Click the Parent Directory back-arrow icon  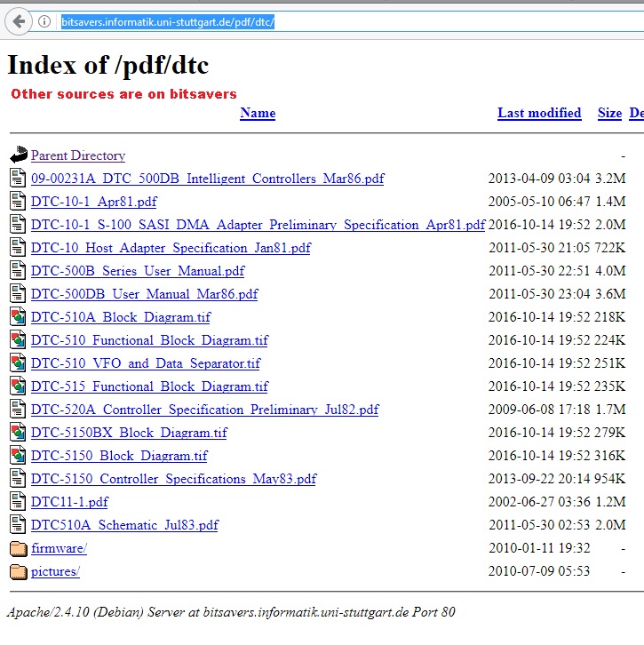19,155
